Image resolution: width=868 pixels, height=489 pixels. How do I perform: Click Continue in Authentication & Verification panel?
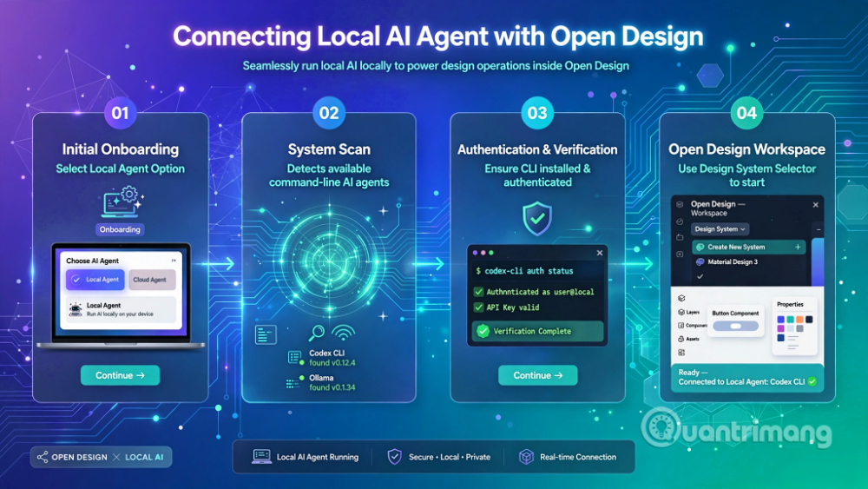537,375
